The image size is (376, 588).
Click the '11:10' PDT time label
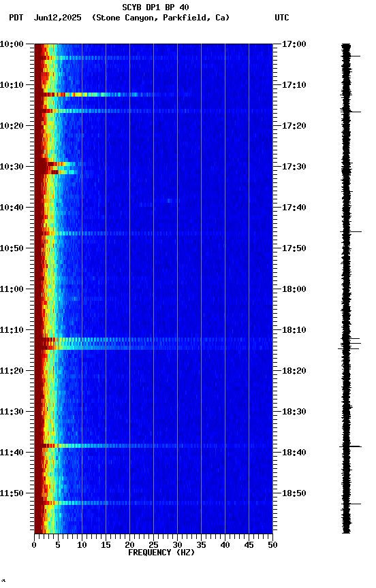12,330
